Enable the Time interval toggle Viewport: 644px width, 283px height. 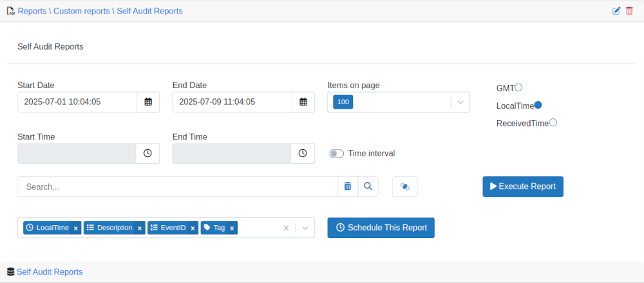336,154
